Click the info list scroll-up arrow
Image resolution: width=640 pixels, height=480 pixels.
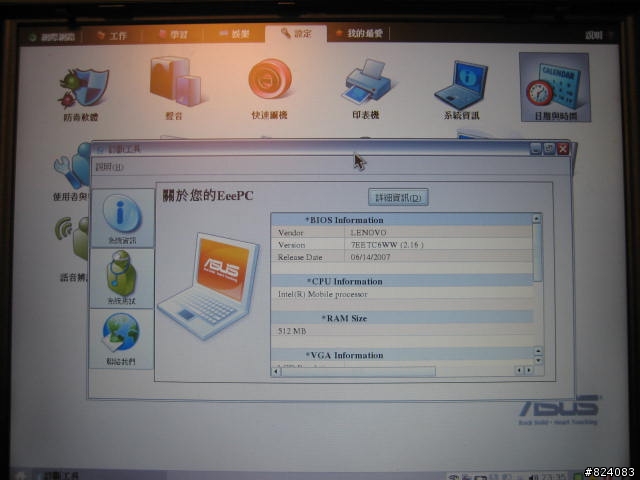[x=537, y=219]
